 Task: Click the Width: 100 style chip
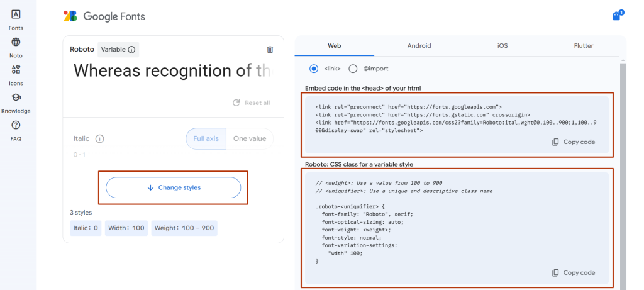[x=126, y=228]
